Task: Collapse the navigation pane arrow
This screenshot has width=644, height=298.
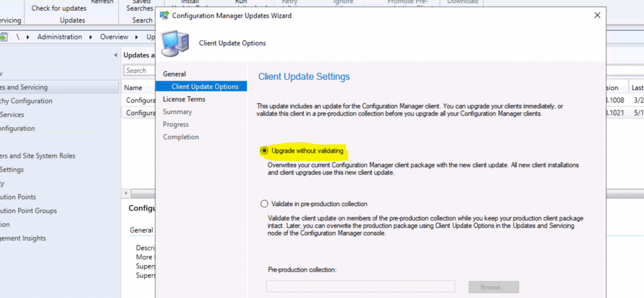Action: click(116, 55)
